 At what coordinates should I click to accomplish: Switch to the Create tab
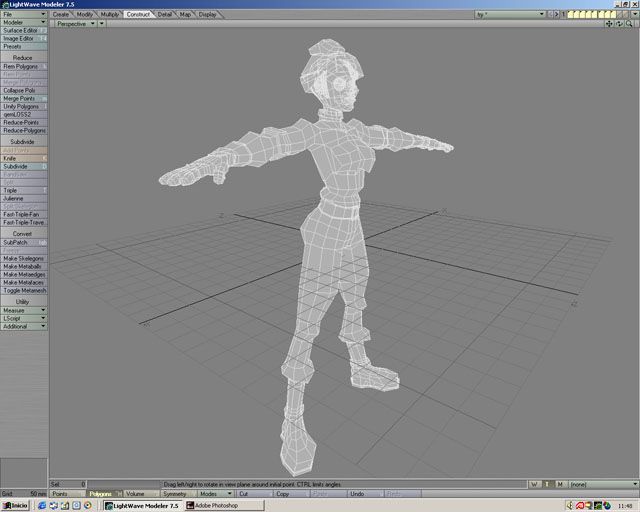[x=60, y=14]
